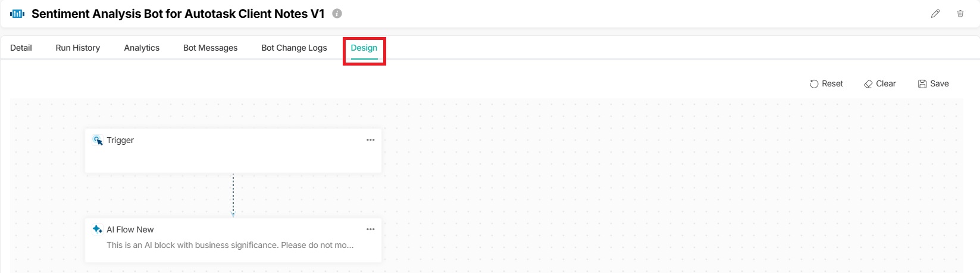The image size is (980, 273).
Task: Click the AI Flow New sparkle icon
Action: tap(98, 229)
